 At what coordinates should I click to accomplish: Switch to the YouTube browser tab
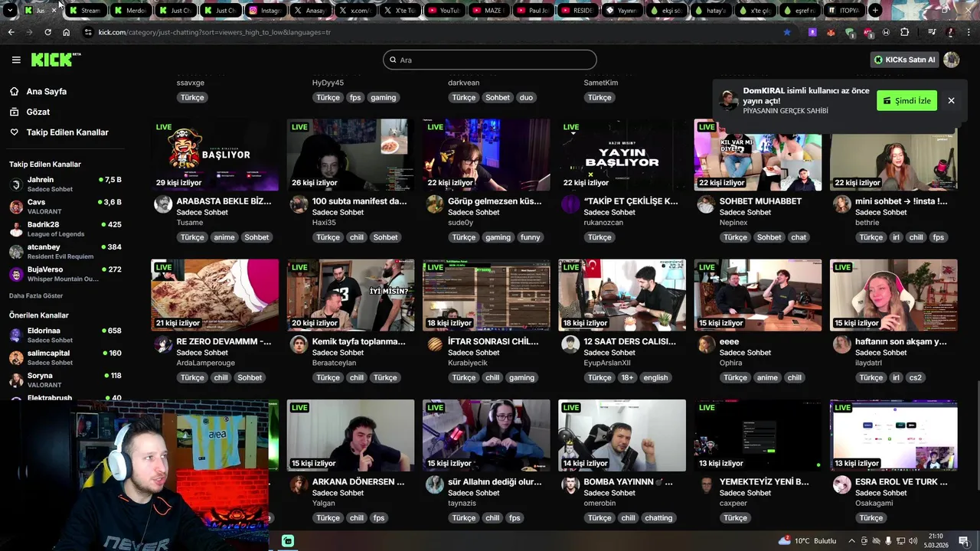click(444, 11)
